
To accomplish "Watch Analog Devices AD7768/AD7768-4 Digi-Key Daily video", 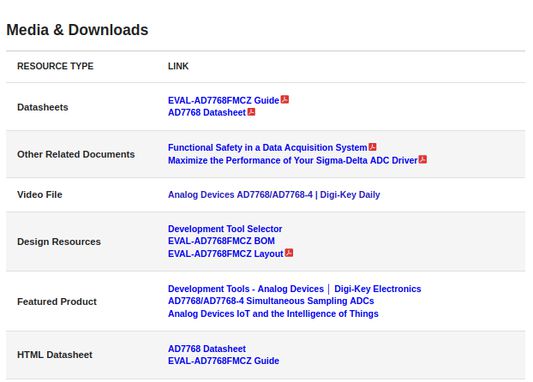I will 274,195.
